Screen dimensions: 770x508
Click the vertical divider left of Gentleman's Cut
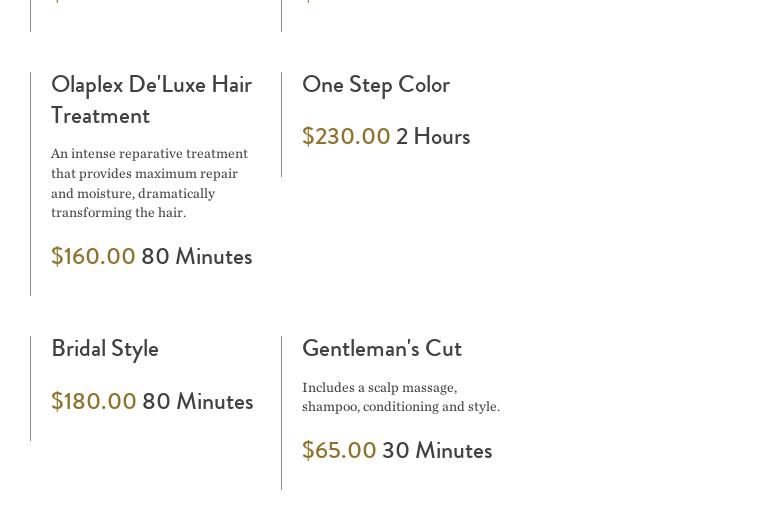tap(282, 412)
